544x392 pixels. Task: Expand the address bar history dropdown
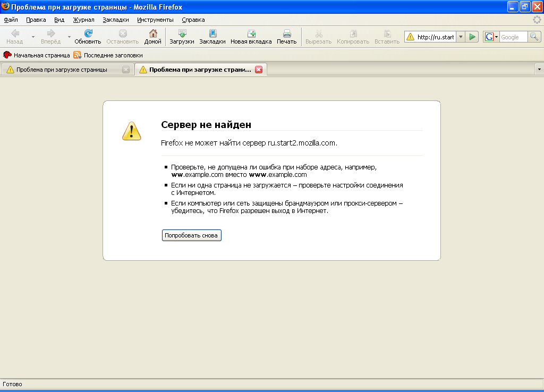pos(461,37)
